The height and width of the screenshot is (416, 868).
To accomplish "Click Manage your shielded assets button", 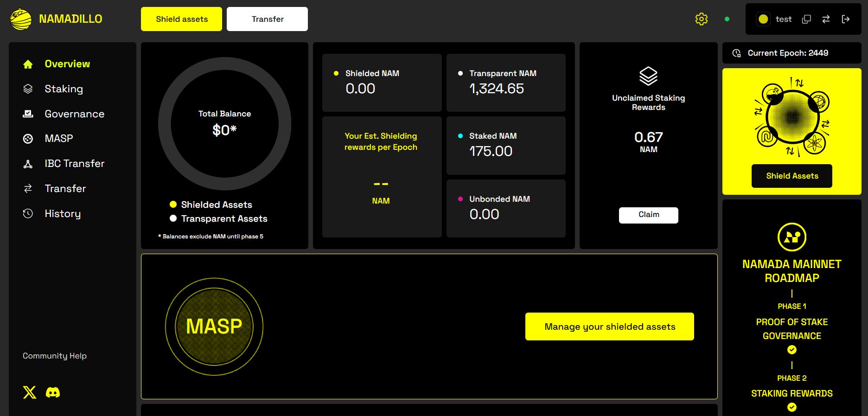I will click(x=609, y=326).
